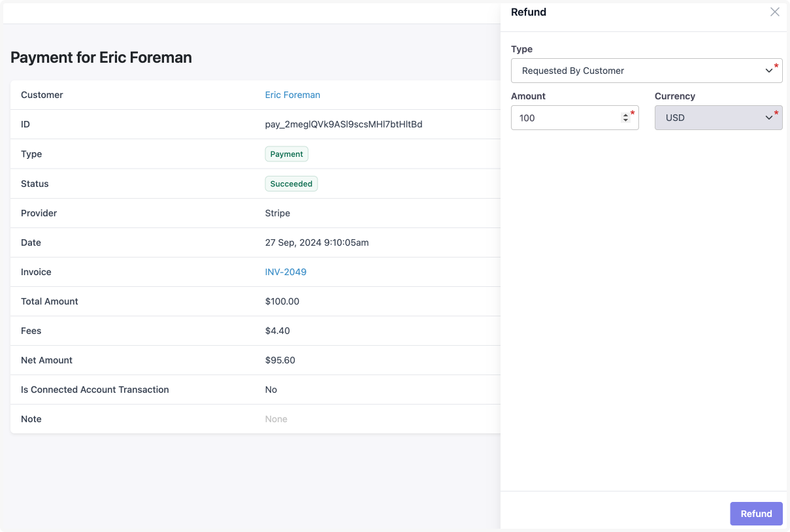Image resolution: width=790 pixels, height=532 pixels.
Task: Click the Payment for Eric Foreman heading
Action: [101, 58]
